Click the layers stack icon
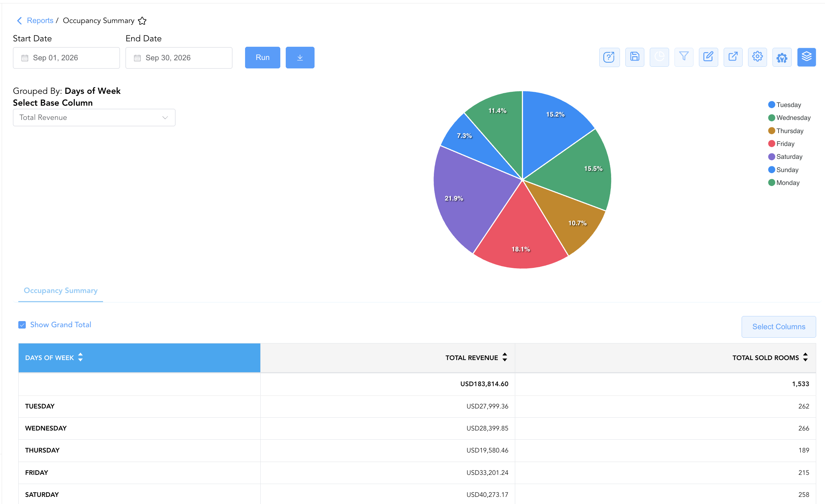The height and width of the screenshot is (504, 825). pos(807,57)
